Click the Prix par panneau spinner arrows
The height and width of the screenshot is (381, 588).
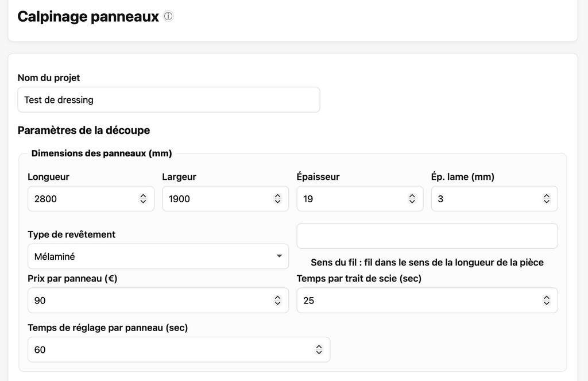pos(277,301)
